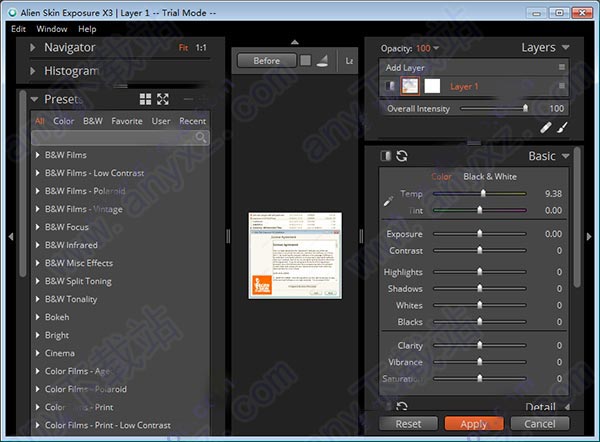Select Color Films - Print - Low Contrast
Screen dimensions: 600x442
[120, 425]
